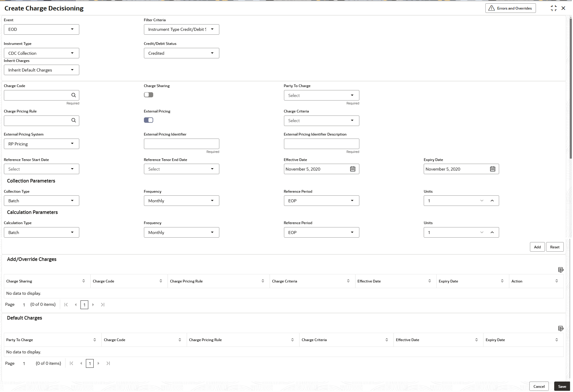Screen dimensions: 573x392
Task: Open the Effective Date calendar picker
Action: 353,169
